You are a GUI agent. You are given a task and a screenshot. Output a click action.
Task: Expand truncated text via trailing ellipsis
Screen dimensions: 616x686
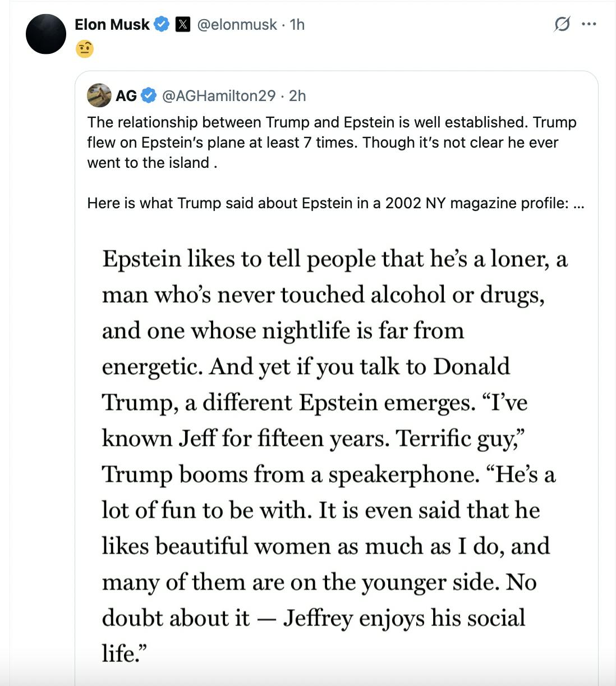(579, 203)
